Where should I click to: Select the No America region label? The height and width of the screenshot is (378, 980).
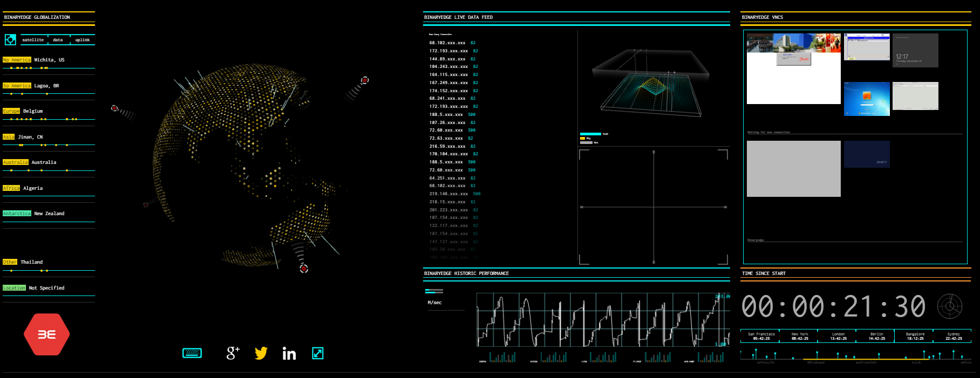click(x=17, y=60)
